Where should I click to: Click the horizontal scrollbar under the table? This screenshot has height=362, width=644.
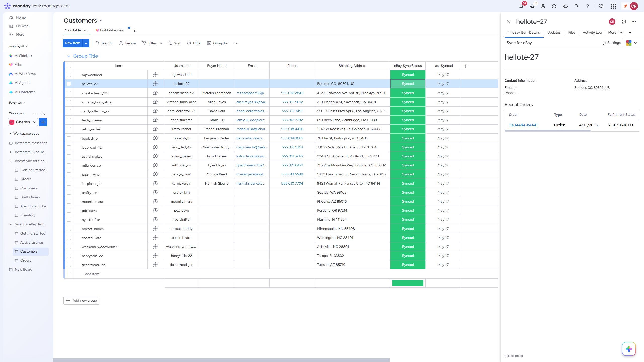click(221, 360)
